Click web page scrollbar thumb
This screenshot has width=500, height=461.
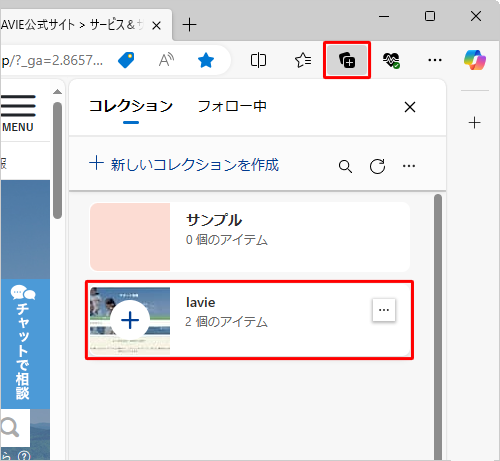click(58, 160)
